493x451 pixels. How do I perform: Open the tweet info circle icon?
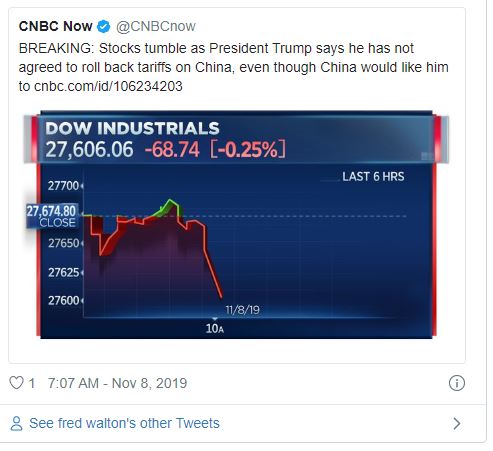[x=456, y=383]
